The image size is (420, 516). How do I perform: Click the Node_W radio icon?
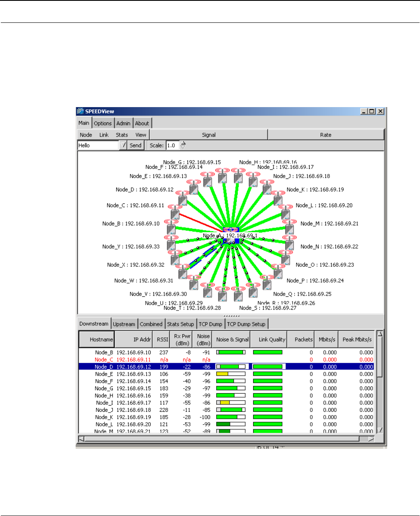coord(182,271)
